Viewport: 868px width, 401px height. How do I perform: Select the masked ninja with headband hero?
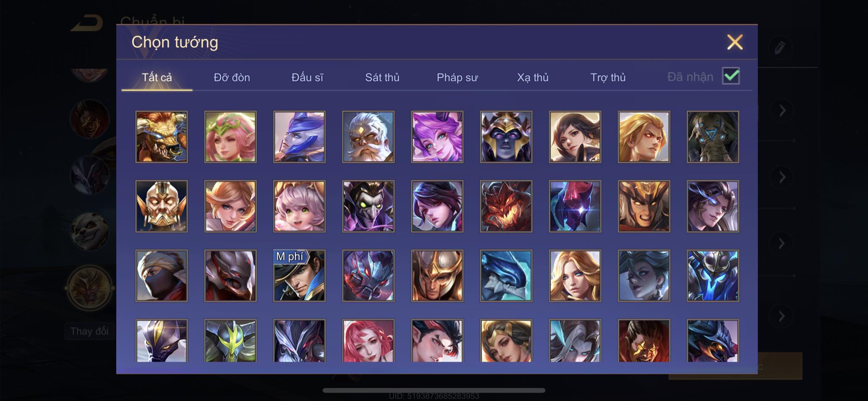pos(161,276)
